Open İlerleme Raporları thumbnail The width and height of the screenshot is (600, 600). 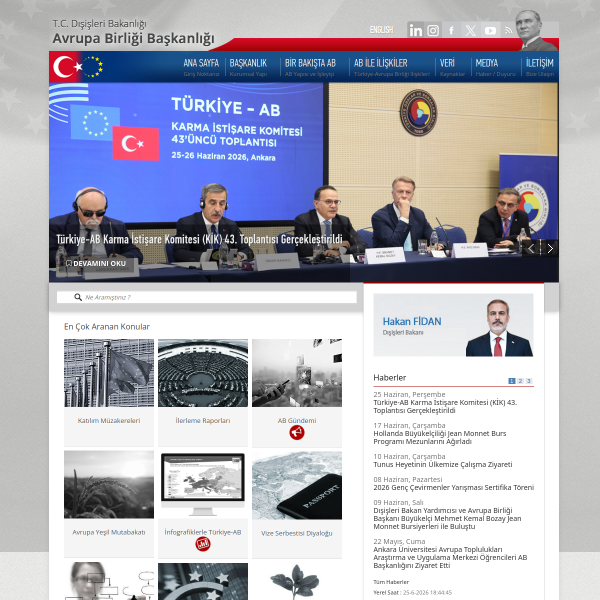[x=203, y=373]
